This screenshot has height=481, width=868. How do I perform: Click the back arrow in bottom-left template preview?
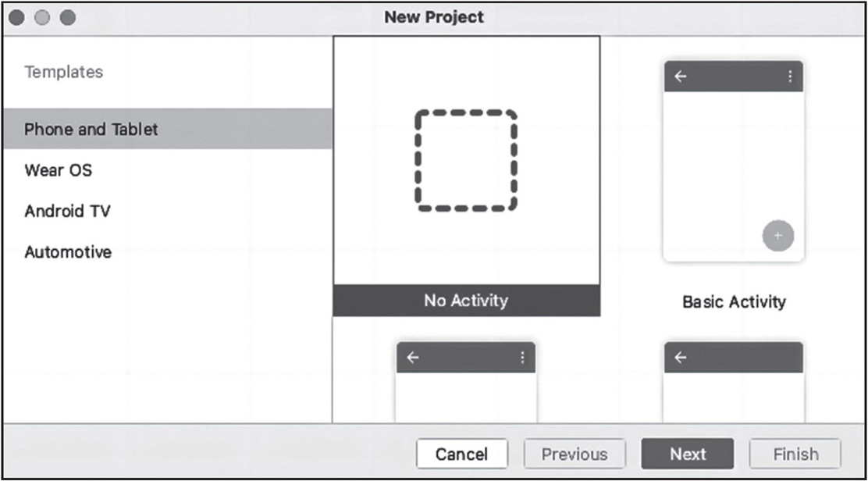[413, 358]
